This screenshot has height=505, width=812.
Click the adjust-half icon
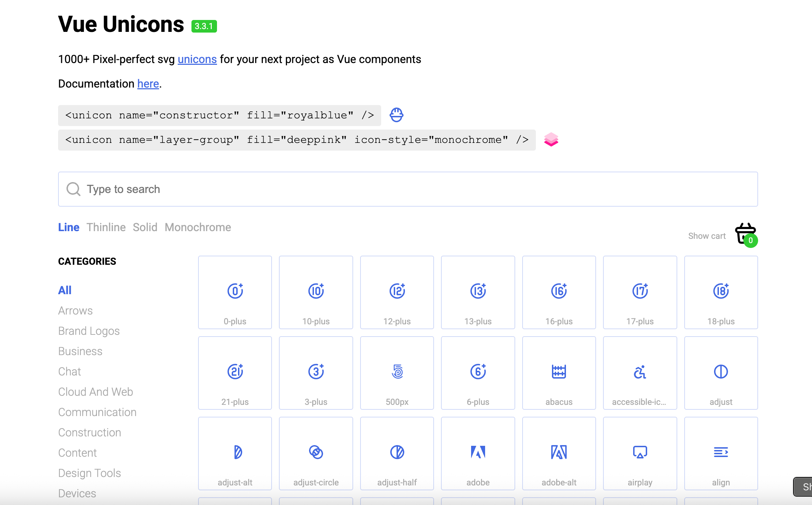[x=397, y=454]
